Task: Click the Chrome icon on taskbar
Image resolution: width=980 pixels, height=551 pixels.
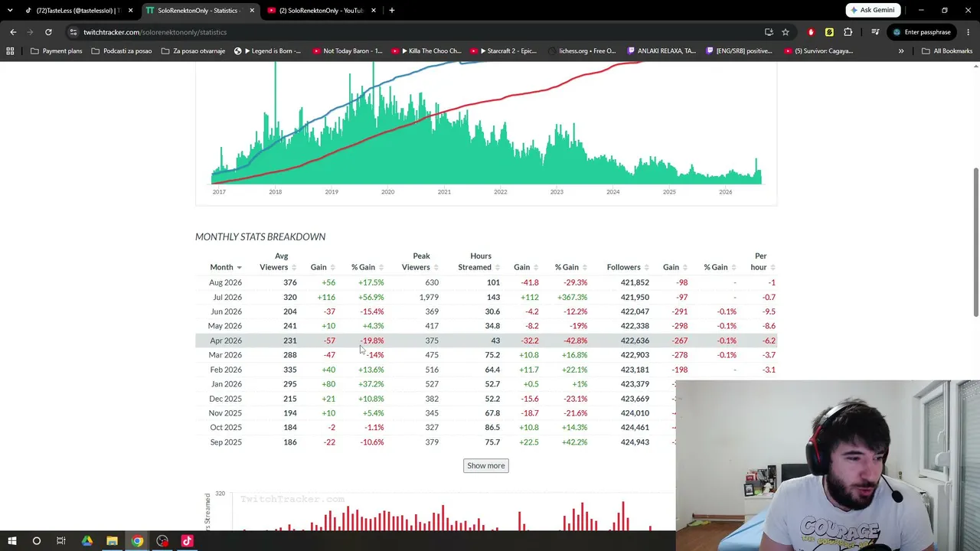Action: click(x=137, y=541)
